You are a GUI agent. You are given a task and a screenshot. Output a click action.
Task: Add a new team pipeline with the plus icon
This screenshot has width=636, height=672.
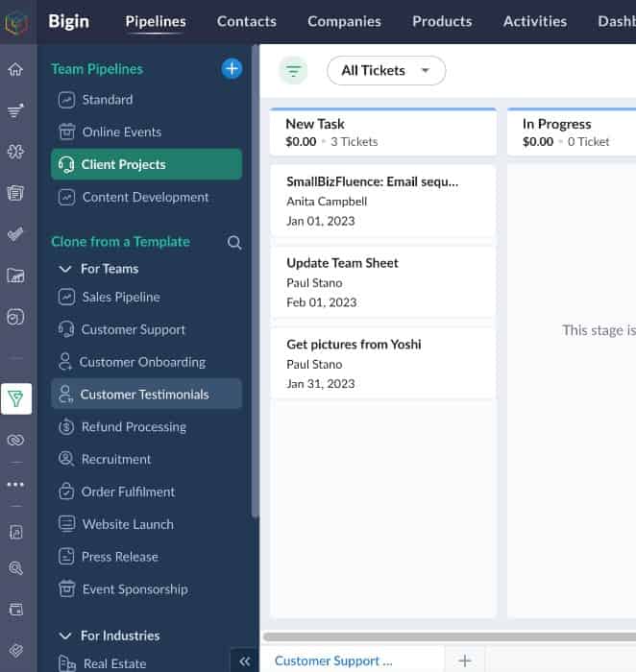pyautogui.click(x=232, y=68)
